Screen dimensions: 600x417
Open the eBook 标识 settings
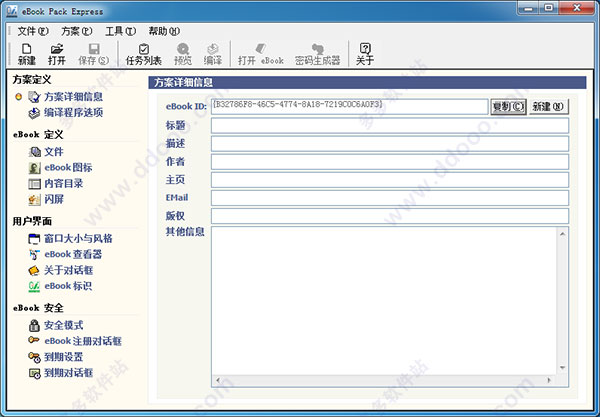point(60,286)
